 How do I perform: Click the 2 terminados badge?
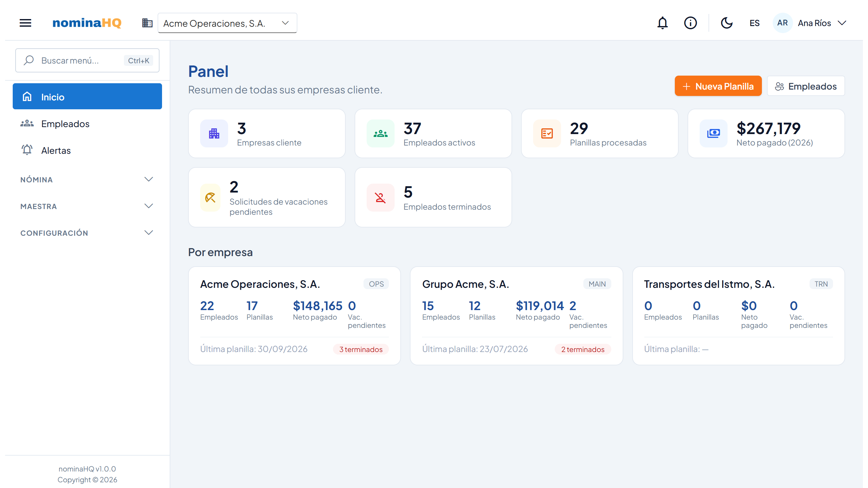(583, 349)
